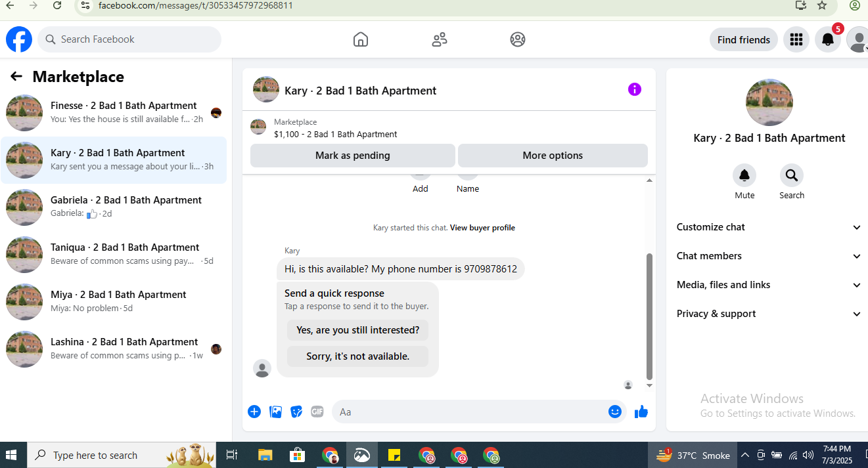
Task: Choose a GIF icon in composer
Action: 317,412
